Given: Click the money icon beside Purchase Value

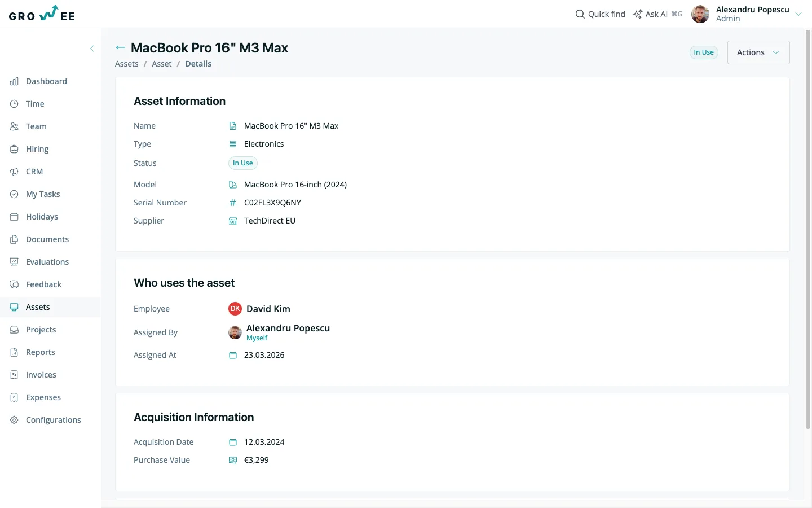Looking at the screenshot, I should (233, 460).
